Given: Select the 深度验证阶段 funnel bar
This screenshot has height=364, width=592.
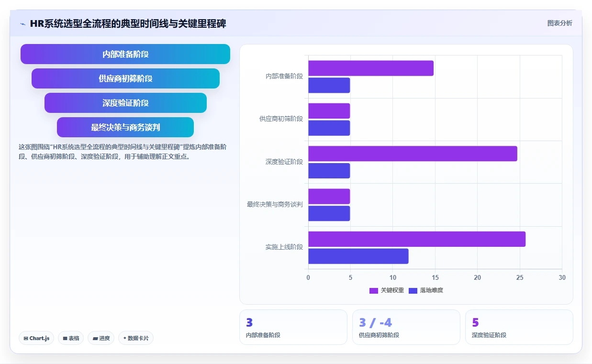Looking at the screenshot, I should (125, 103).
